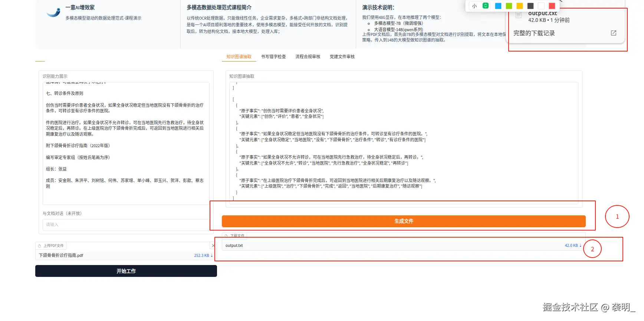Open full download history external-link icon
Viewport: 644px width, 321px height.
[x=614, y=33]
